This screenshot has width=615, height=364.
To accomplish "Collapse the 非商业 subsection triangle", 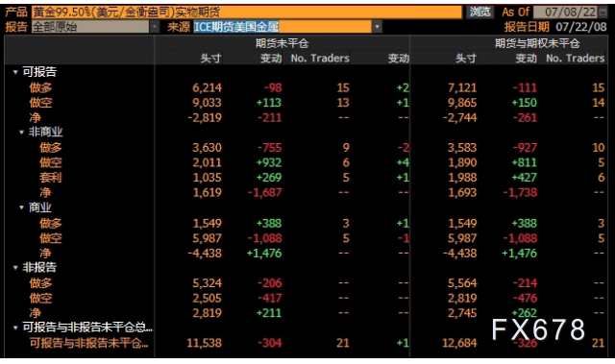I will point(22,133).
